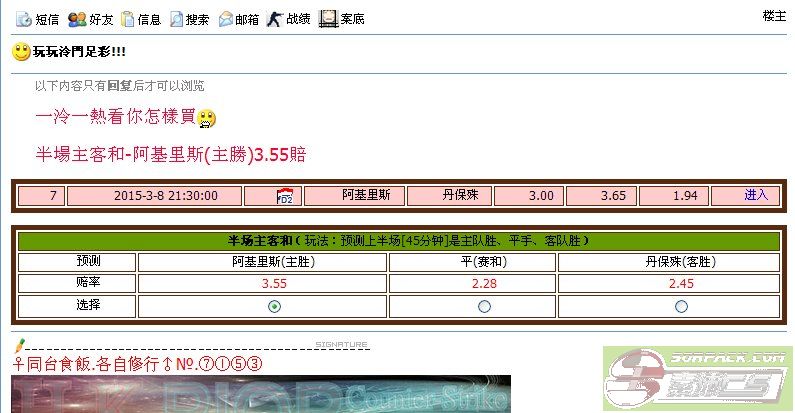View 战绩 Counter-Strike stats icon

[275, 18]
